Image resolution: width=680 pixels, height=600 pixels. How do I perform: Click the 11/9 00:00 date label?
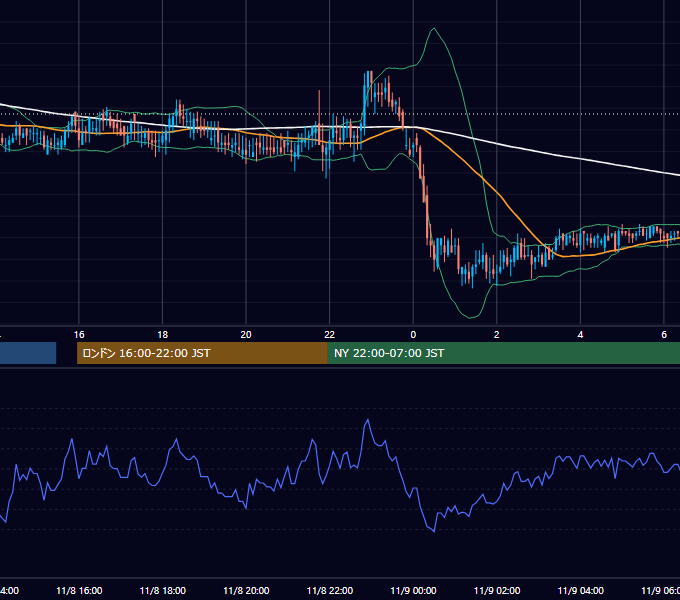[413, 590]
